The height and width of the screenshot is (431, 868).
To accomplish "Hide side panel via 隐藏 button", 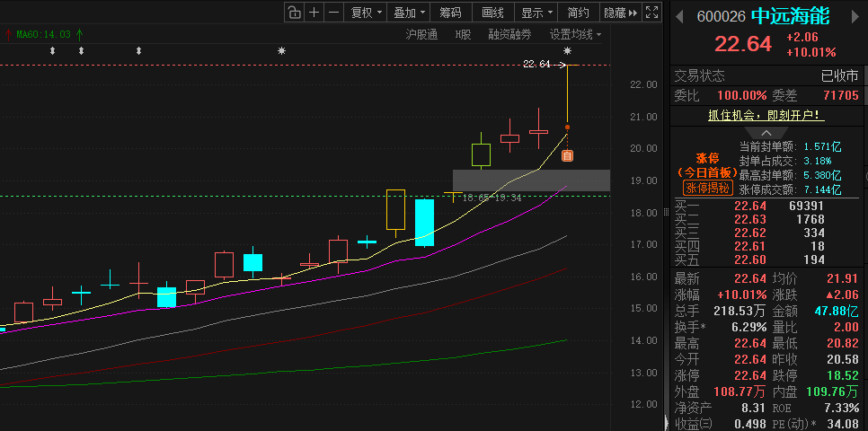I will click(621, 13).
